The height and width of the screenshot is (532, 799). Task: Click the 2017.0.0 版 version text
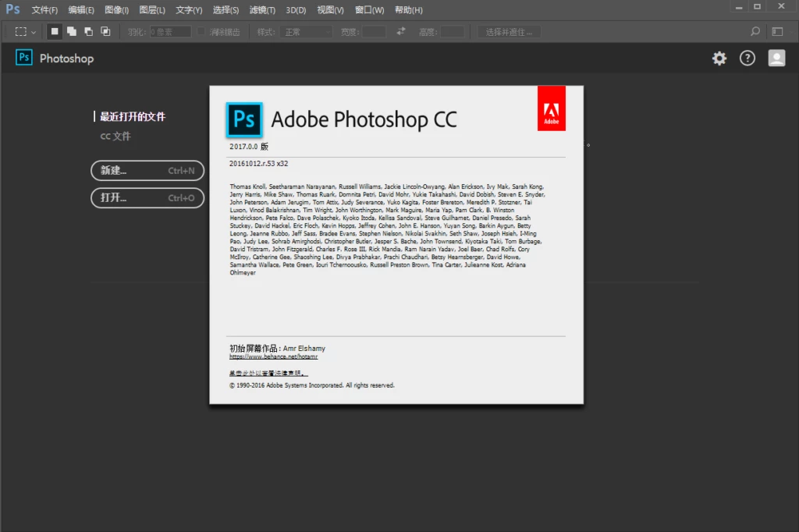point(249,147)
